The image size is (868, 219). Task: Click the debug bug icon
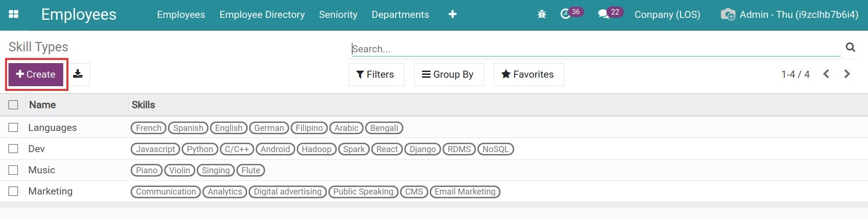click(542, 15)
